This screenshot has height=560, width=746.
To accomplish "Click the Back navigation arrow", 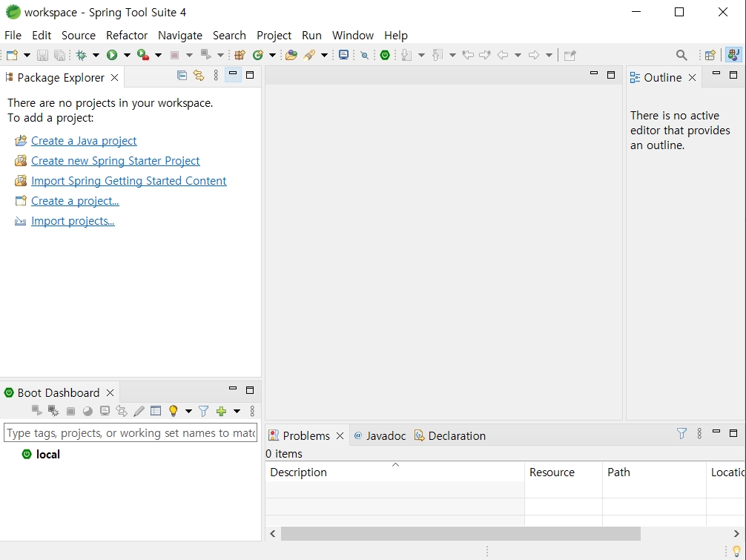I will click(x=503, y=55).
